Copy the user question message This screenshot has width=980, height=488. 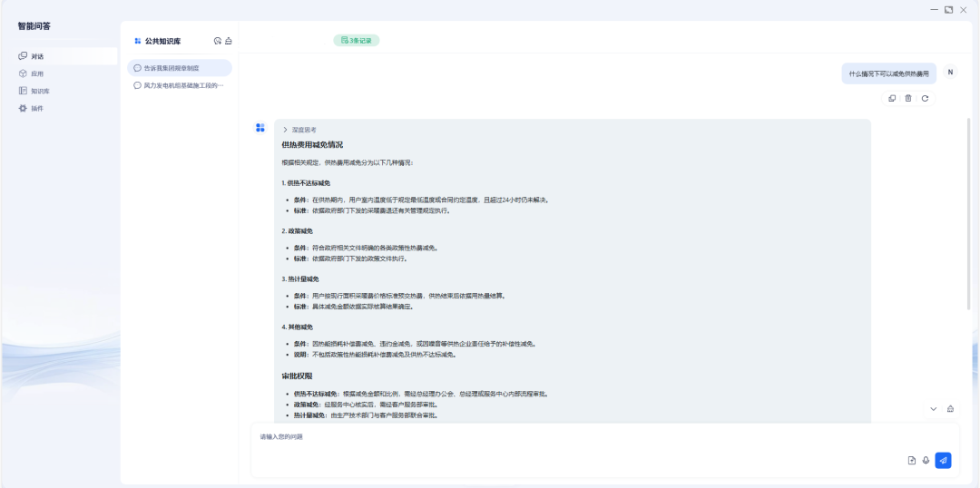coord(892,98)
